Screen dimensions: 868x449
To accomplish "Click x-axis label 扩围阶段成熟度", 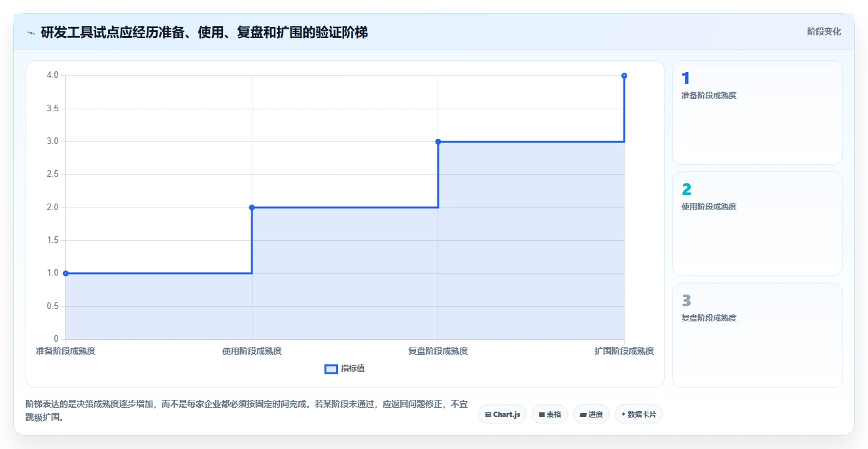I will pos(624,351).
